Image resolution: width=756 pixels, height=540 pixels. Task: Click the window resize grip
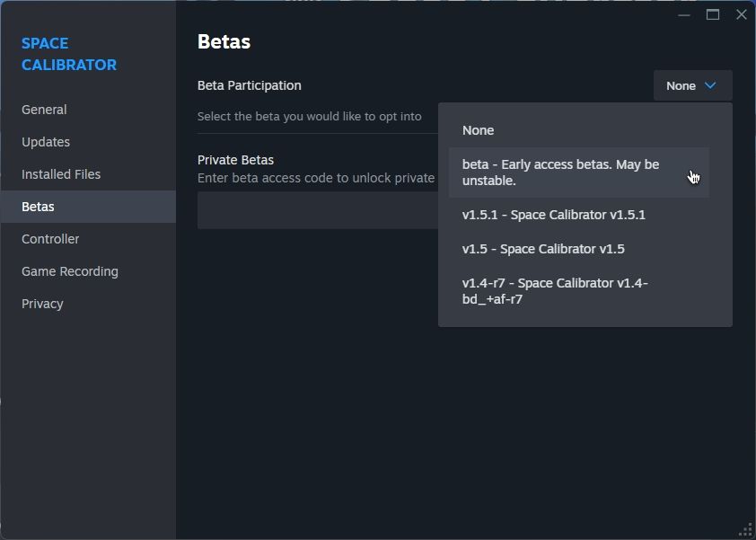(x=746, y=531)
